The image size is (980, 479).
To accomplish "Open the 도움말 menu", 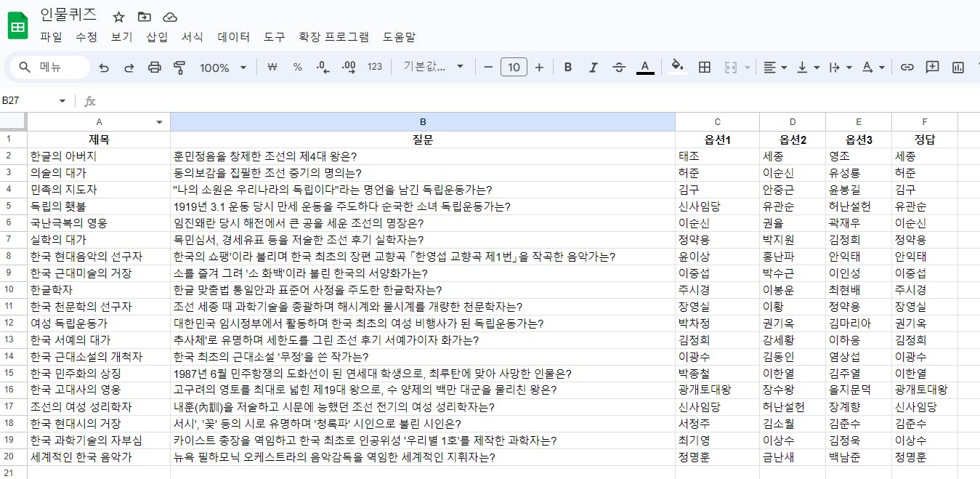I will point(399,37).
